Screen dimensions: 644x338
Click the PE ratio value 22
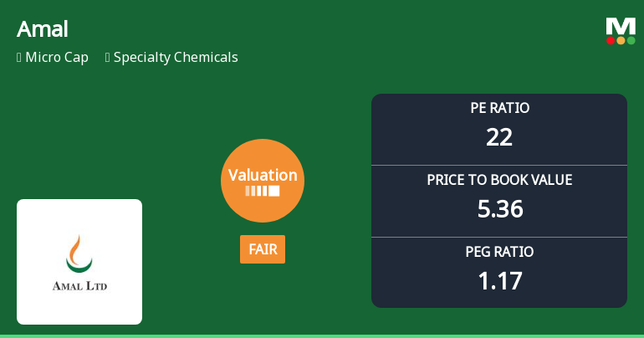tap(499, 137)
